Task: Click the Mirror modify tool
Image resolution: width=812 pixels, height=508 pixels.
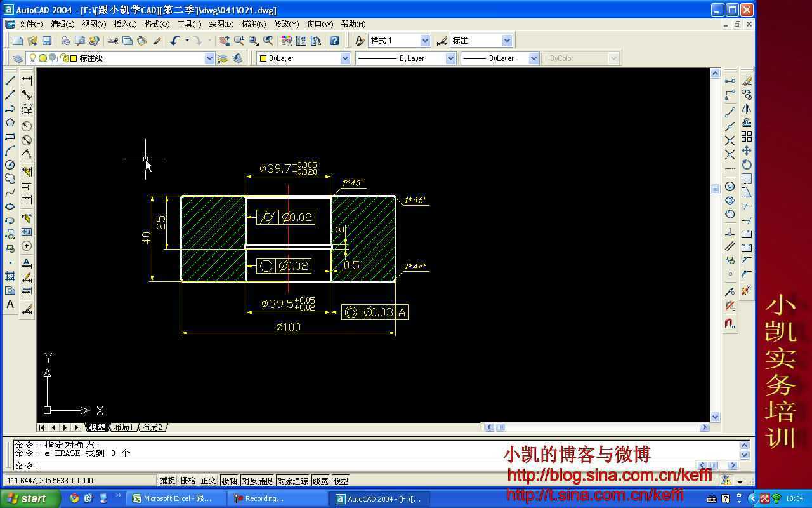Action: (x=747, y=109)
